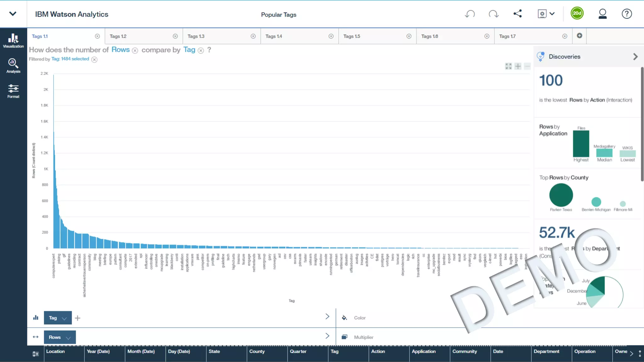Select the Color field slot

(360, 318)
